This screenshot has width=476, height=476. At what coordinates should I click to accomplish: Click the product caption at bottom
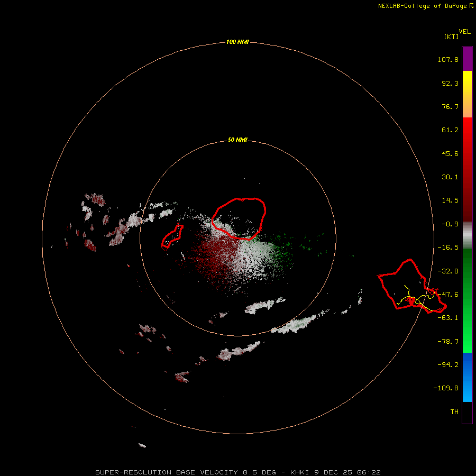point(237,472)
